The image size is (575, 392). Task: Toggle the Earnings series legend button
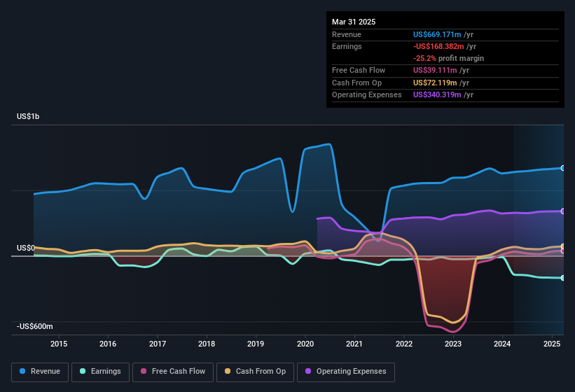click(100, 372)
